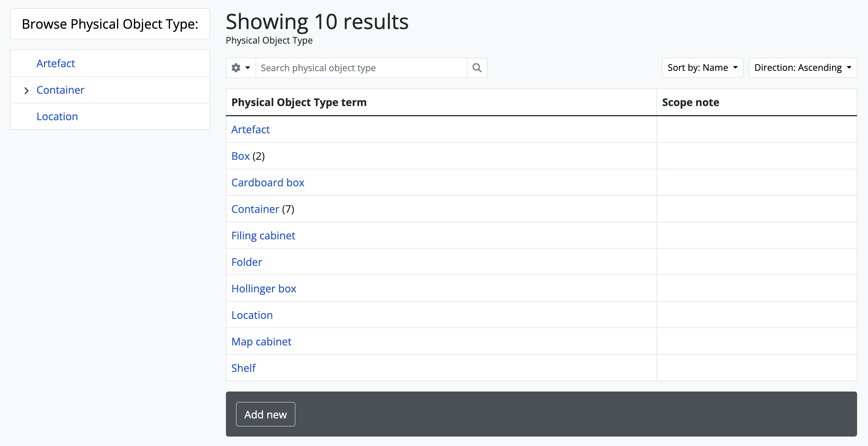868x446 pixels.
Task: Open the Folder term link
Action: coord(247,262)
